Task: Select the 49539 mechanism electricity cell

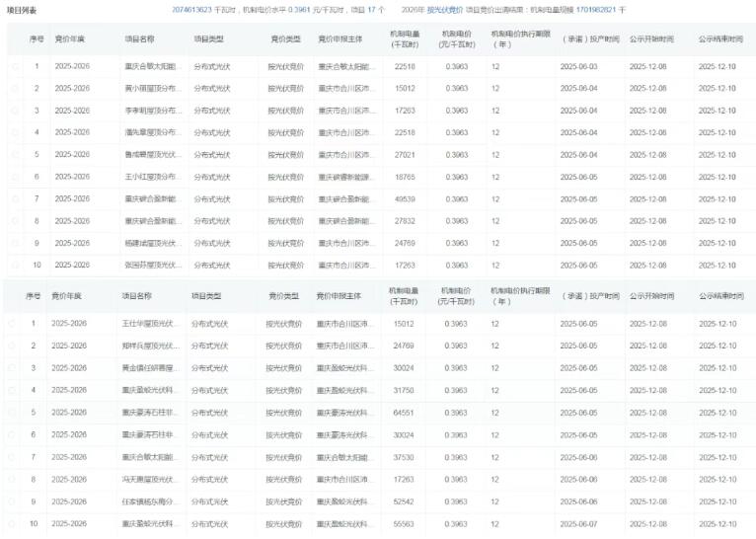Action: coord(405,199)
